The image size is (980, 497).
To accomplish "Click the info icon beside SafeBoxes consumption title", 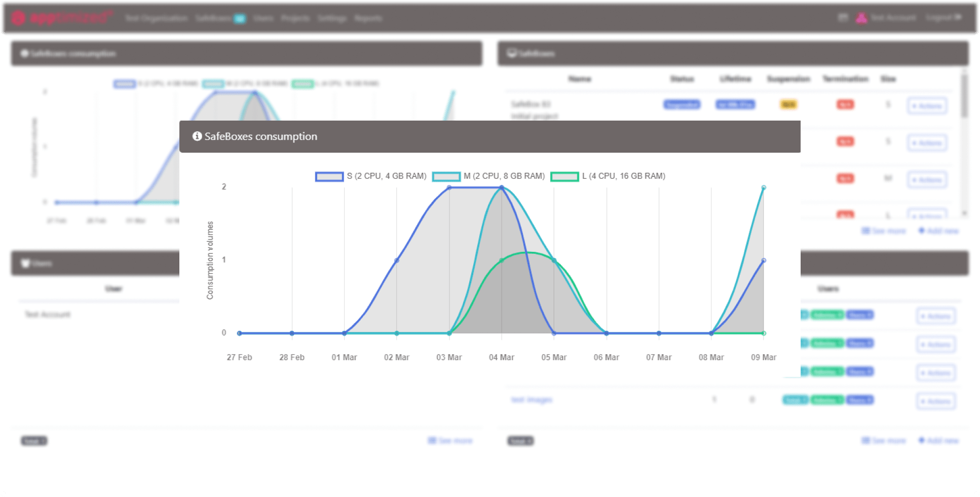I will [197, 136].
